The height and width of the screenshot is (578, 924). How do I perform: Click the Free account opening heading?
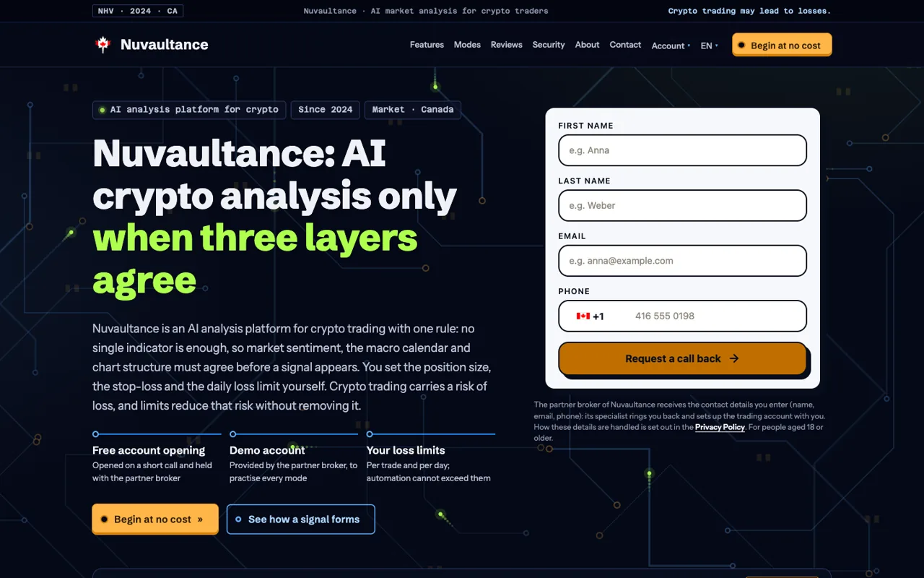[149, 450]
